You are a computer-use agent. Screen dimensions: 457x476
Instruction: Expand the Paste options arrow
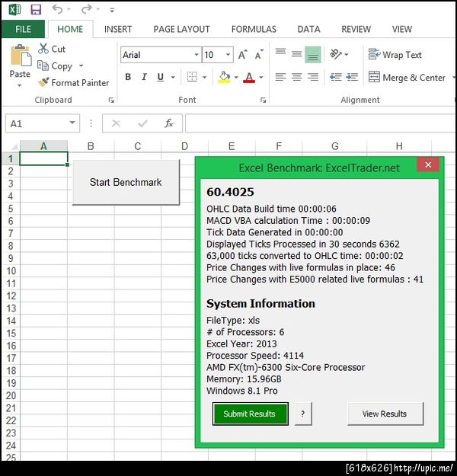click(x=20, y=85)
